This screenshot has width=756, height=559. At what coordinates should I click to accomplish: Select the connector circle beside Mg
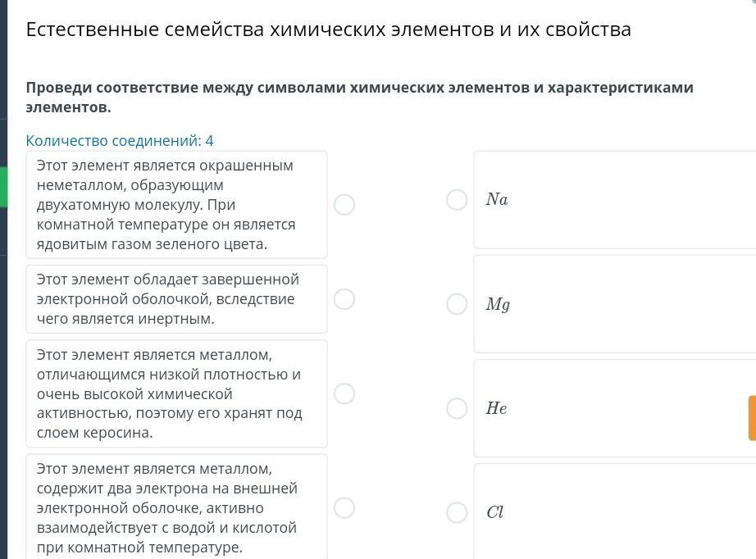tap(457, 304)
